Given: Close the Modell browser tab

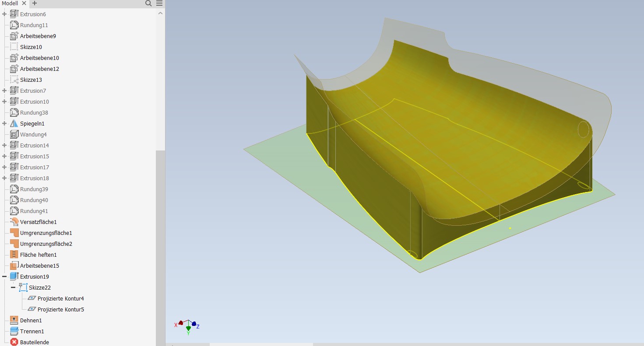Looking at the screenshot, I should tap(25, 3).
